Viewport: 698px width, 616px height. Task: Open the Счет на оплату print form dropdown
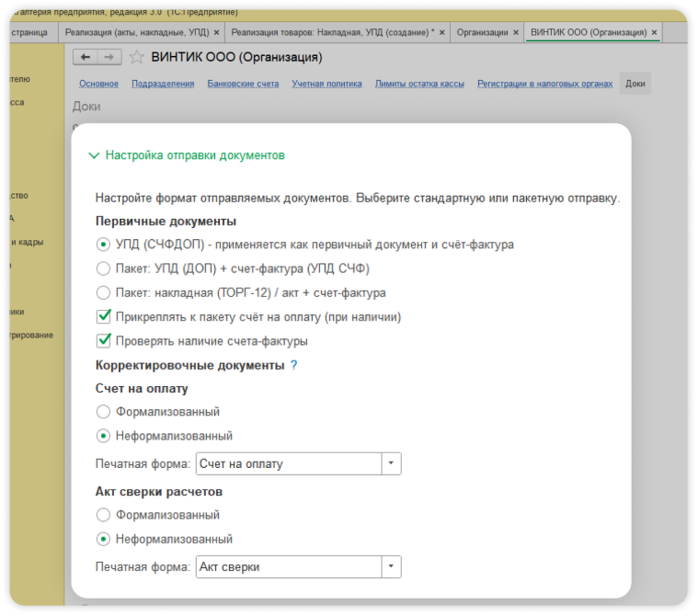pyautogui.click(x=392, y=464)
